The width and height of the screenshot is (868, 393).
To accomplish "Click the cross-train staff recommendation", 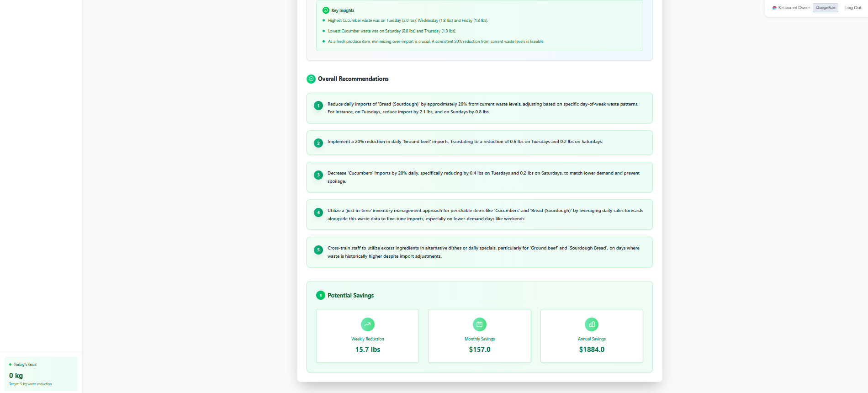I will point(480,252).
